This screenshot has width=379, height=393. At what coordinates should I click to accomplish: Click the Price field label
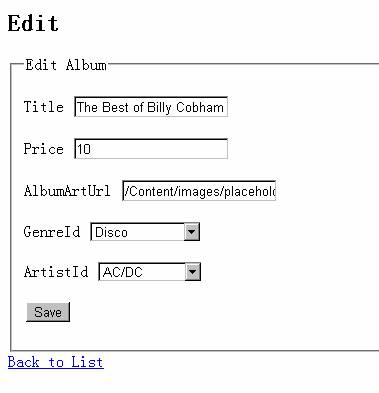(x=43, y=149)
